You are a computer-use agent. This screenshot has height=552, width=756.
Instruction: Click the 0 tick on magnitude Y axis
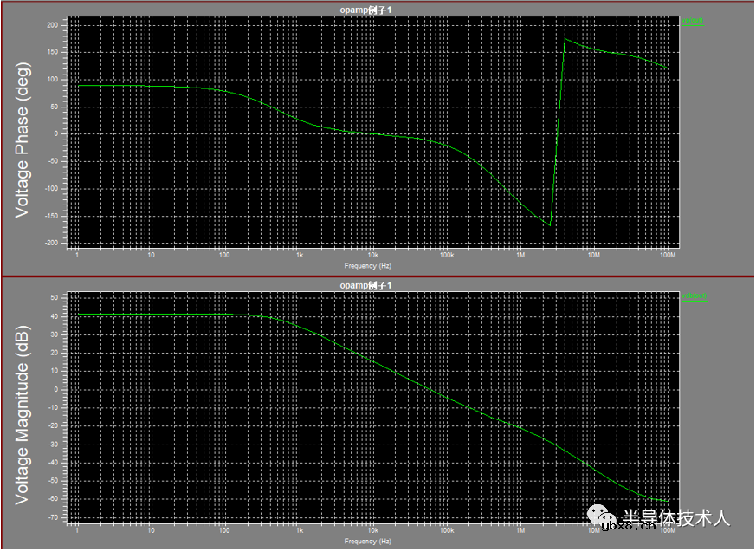55,389
